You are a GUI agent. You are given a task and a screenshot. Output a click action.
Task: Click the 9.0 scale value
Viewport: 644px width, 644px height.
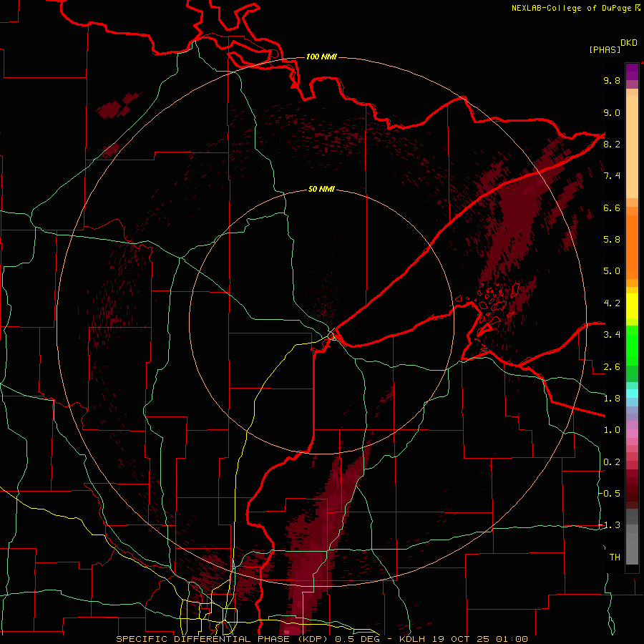612,112
